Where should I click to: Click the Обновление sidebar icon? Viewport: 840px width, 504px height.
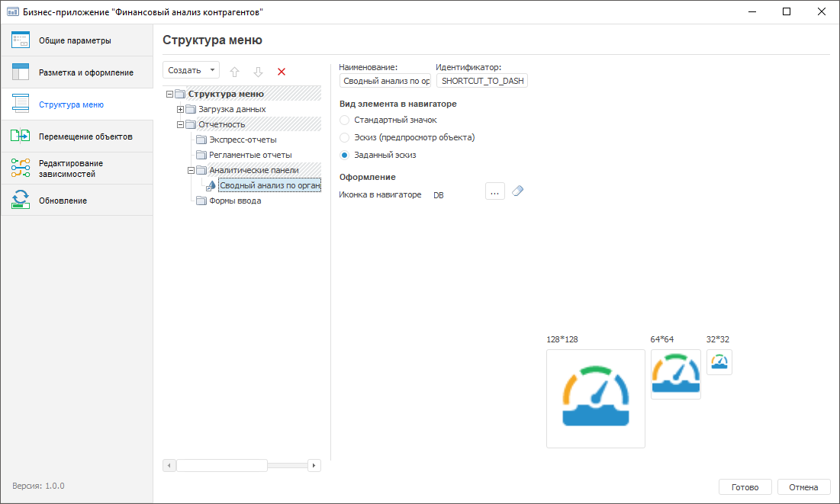(21, 200)
